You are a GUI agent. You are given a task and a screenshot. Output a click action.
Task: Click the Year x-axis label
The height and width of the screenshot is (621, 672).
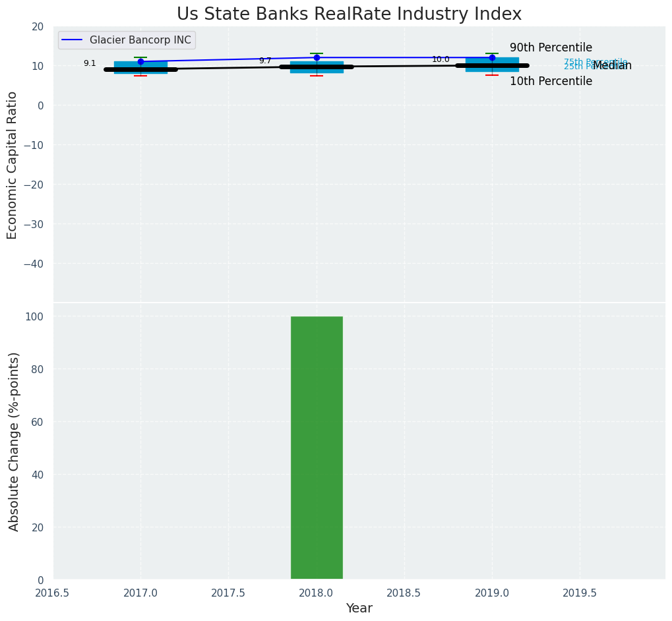tap(359, 608)
